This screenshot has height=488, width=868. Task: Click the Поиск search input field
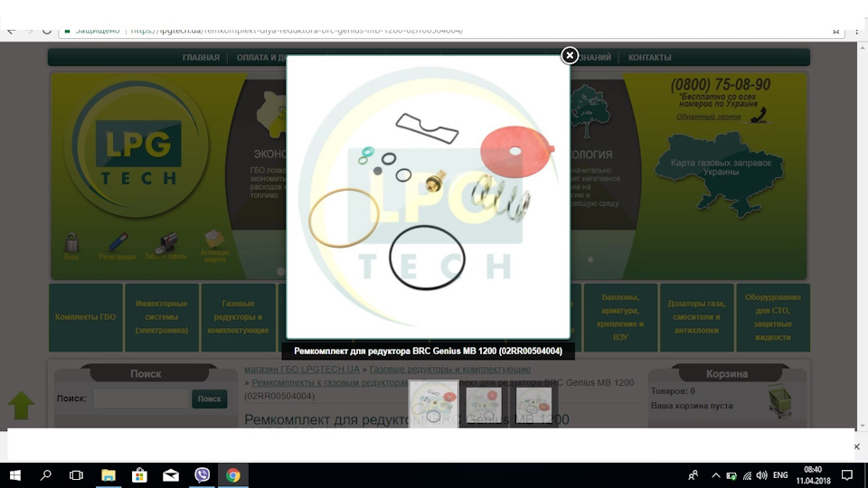click(x=141, y=399)
